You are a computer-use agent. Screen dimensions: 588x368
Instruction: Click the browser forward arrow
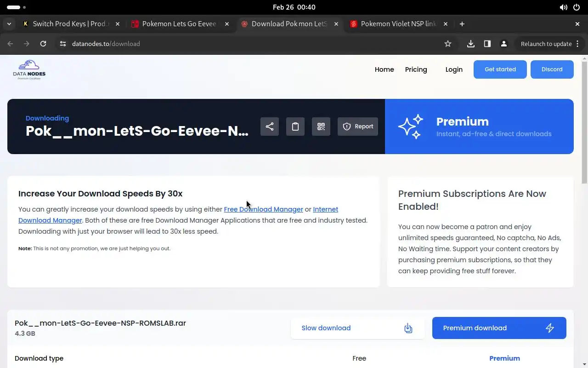(27, 44)
